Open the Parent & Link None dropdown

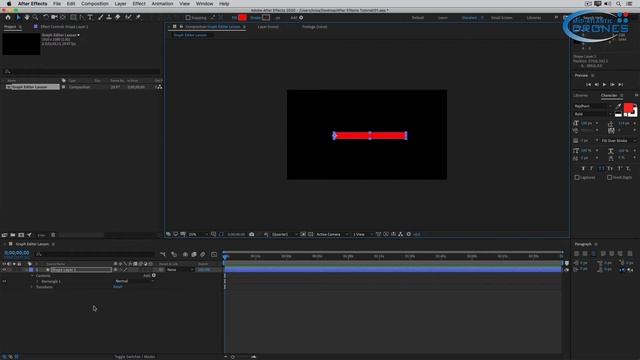click(x=180, y=270)
